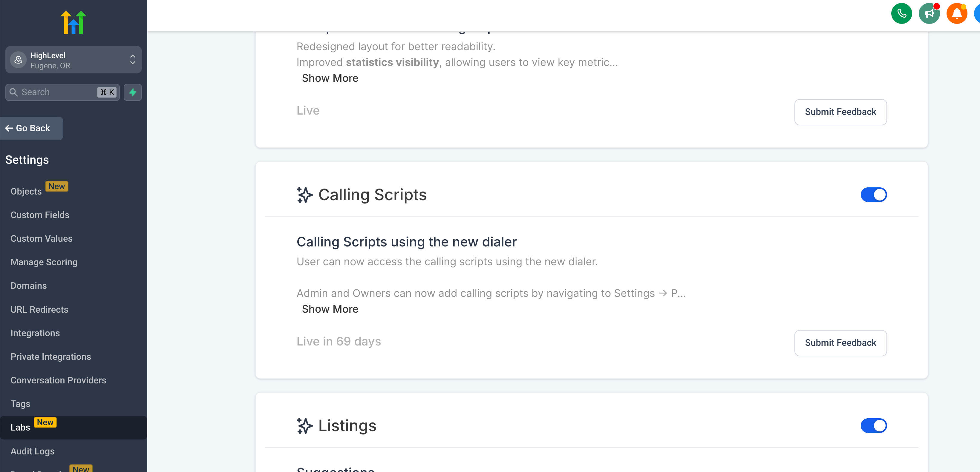
Task: Click the location avatar icon for HighLevel
Action: (18, 60)
